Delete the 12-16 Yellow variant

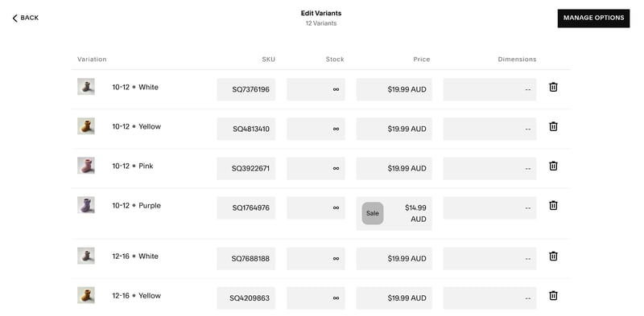click(553, 295)
